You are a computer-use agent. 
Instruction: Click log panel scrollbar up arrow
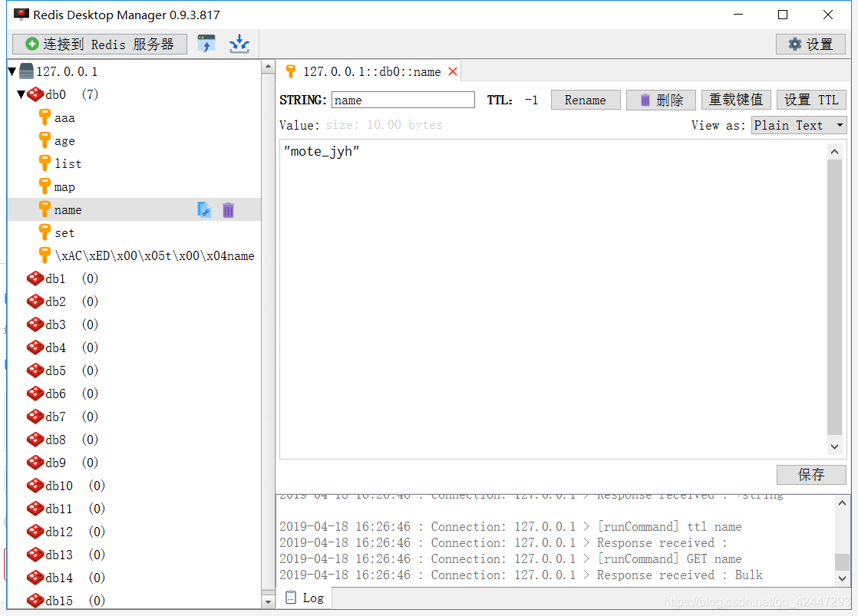pos(842,503)
